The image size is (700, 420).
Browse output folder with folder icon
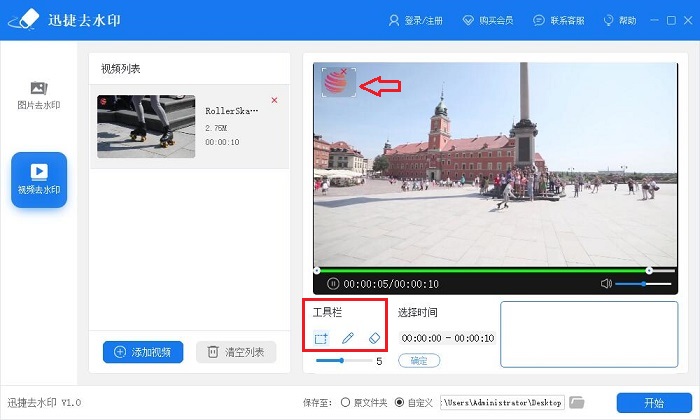click(x=576, y=403)
